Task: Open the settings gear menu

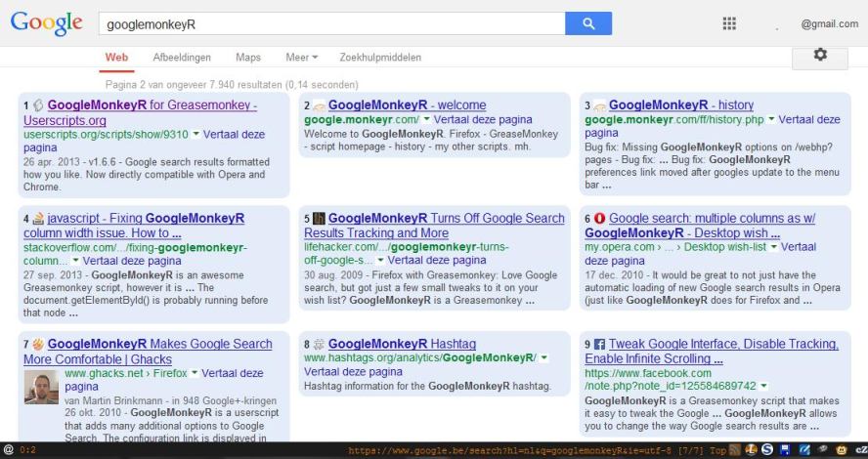Action: click(820, 54)
